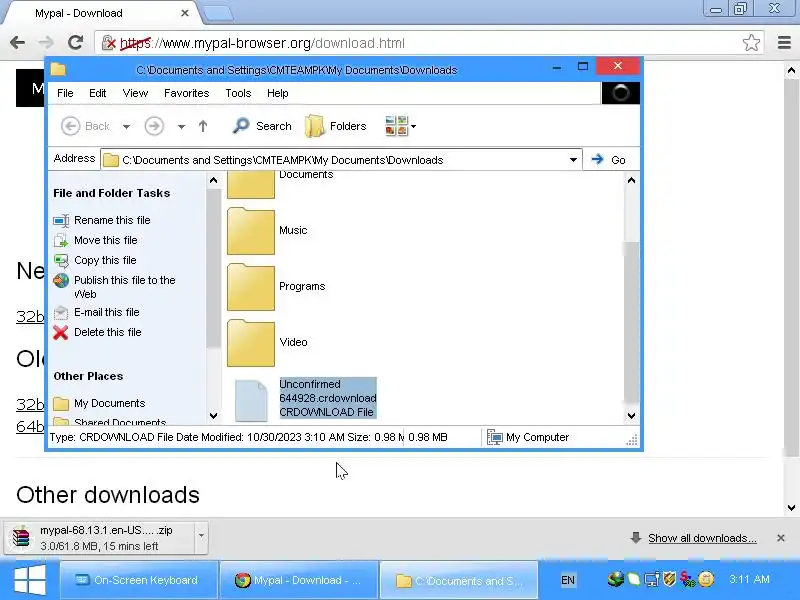Click the Go button beside Address bar
Viewport: 800px width, 600px height.
click(x=608, y=160)
